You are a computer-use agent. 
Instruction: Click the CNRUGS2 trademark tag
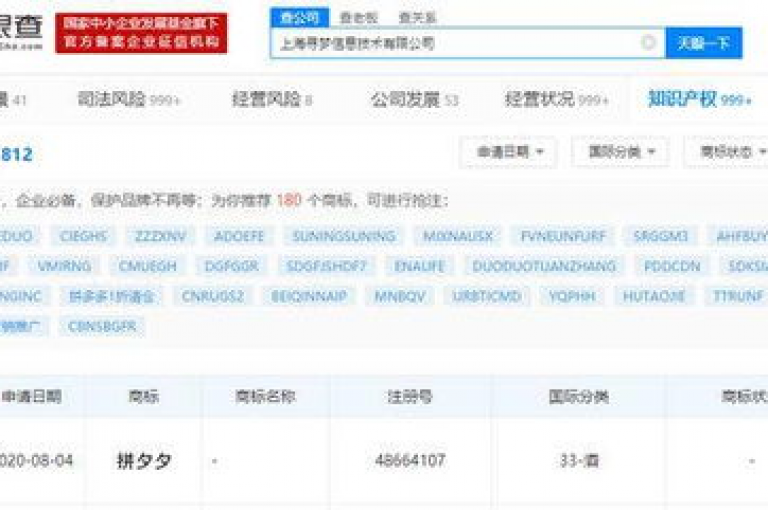click(213, 296)
